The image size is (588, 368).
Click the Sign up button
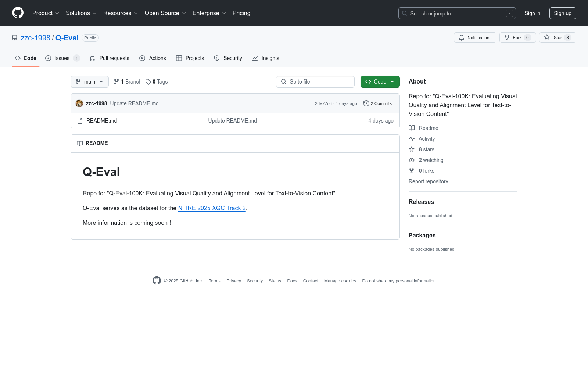click(562, 13)
